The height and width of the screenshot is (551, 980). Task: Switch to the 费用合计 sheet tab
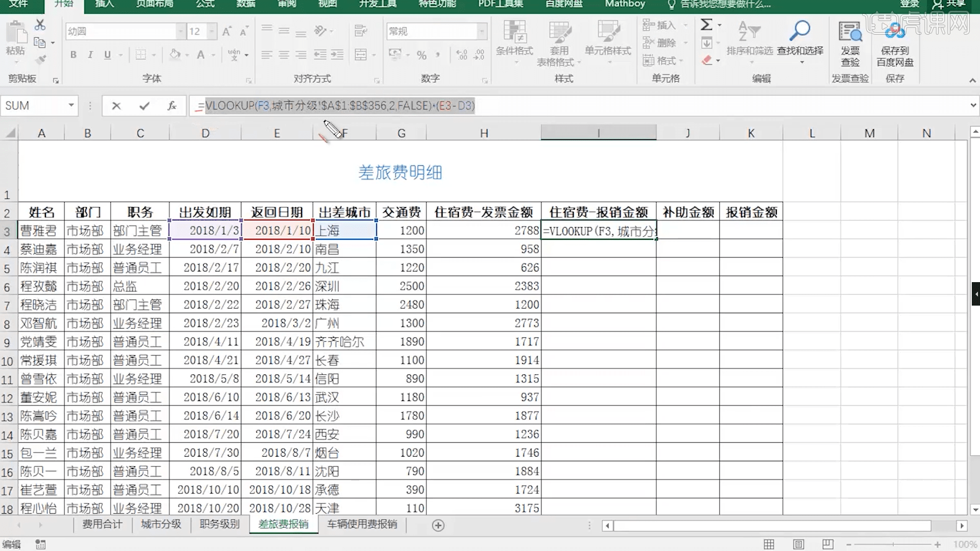point(102,524)
